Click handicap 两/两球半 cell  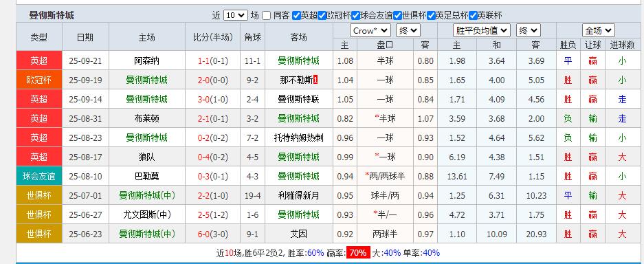[x=385, y=176]
